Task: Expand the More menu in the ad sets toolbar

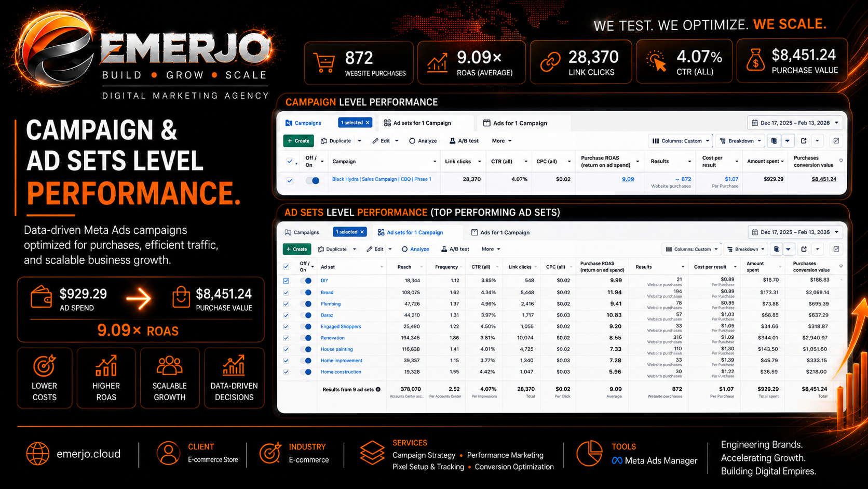Action: 491,249
